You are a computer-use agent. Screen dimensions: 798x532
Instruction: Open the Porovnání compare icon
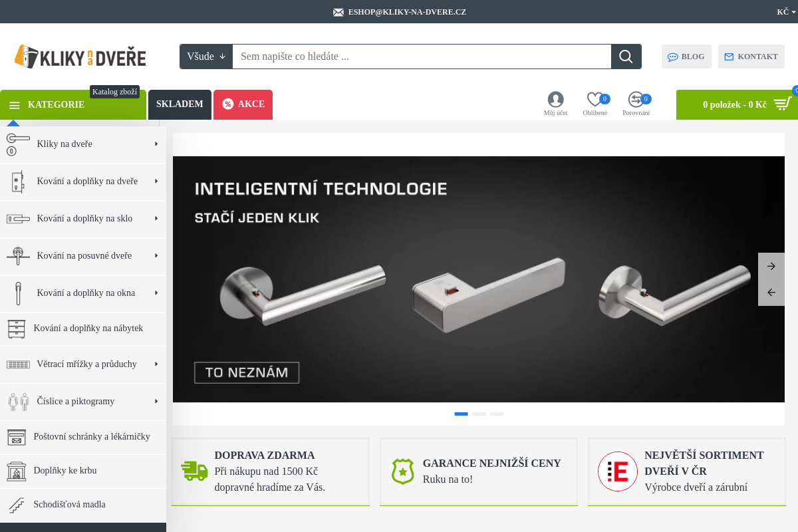pyautogui.click(x=636, y=100)
